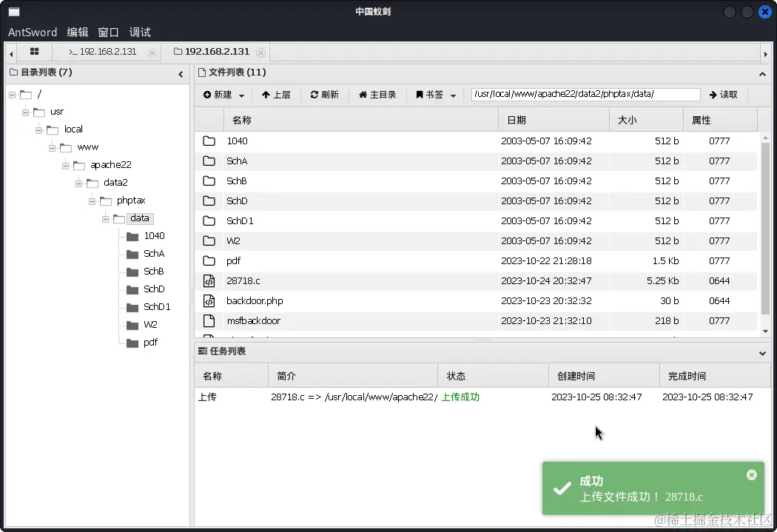Collapse the 文件列表 panel
The height and width of the screenshot is (532, 777).
(x=762, y=74)
